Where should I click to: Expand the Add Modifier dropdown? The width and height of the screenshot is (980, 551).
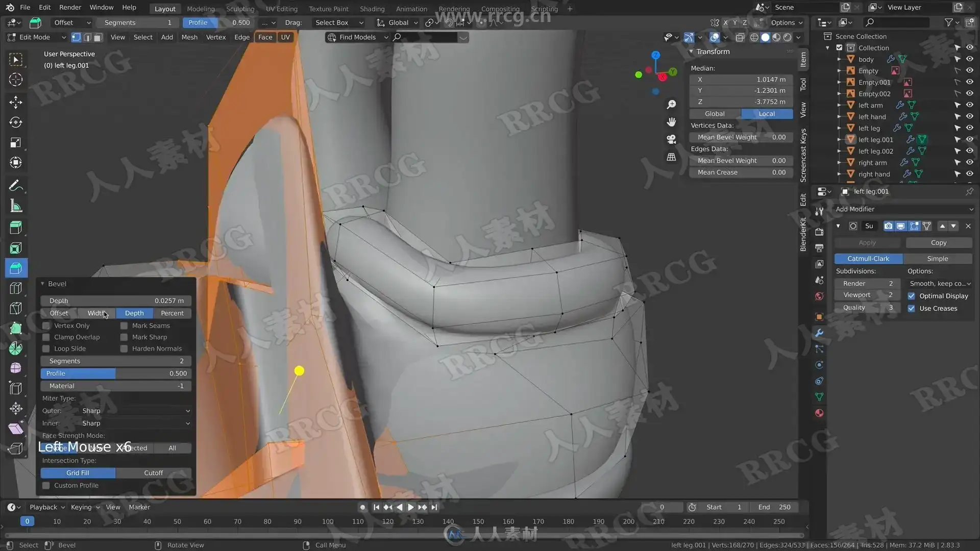tap(903, 209)
